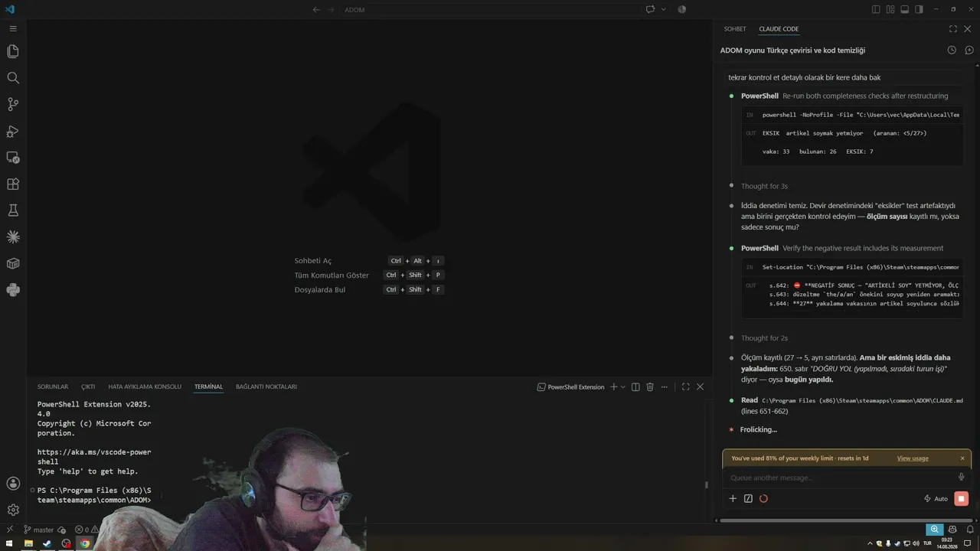Dismiss the weekly limit warning banner

962,458
